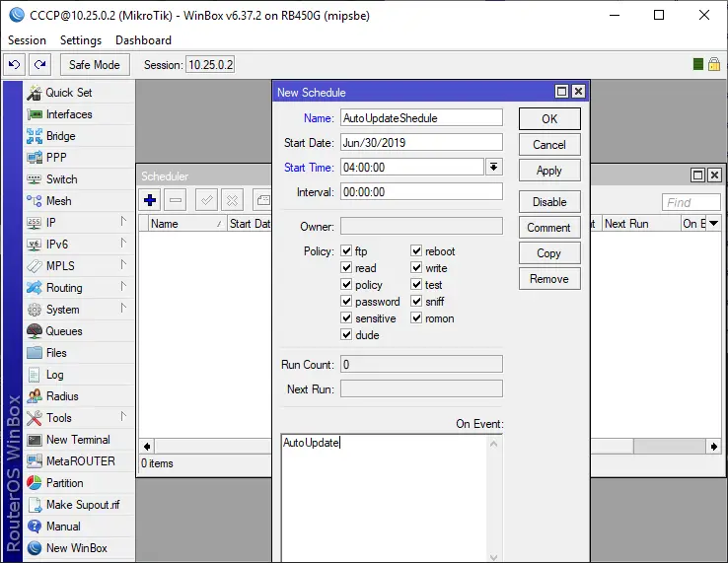
Task: Toggle the dude policy checkbox
Action: [346, 334]
